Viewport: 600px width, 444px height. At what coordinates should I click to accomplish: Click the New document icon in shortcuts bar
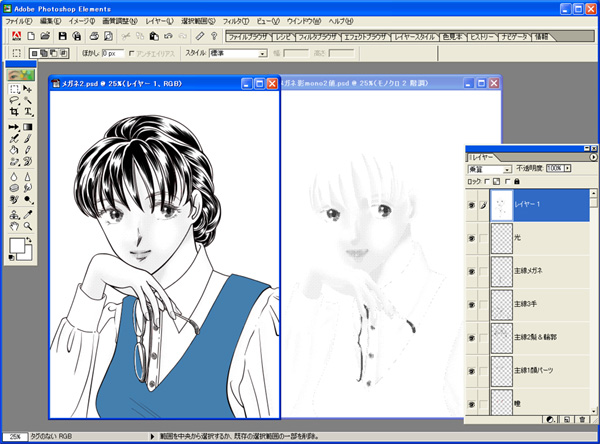coord(31,36)
